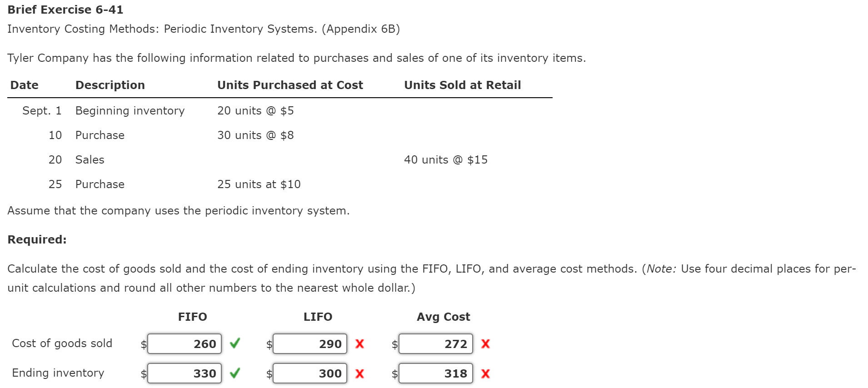Viewport: 868px width, 388px height.
Task: Click inside the FIFO ending inventory box showing 330
Action: 185,373
